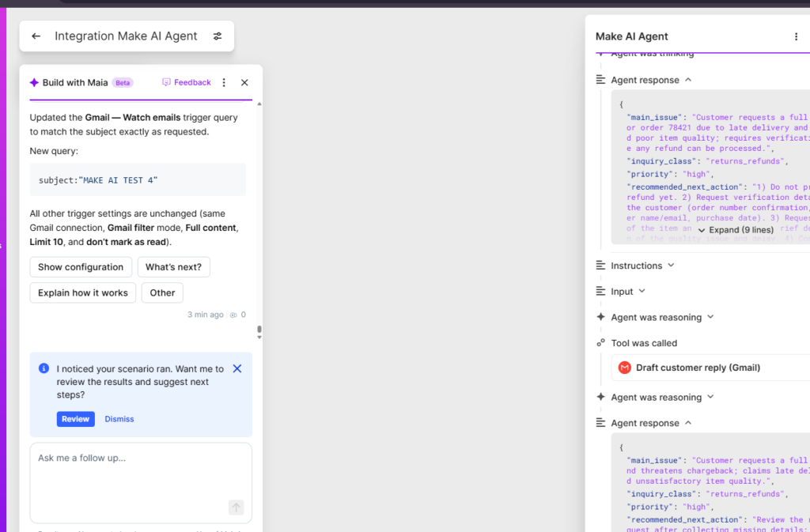Click the New query: label

pyautogui.click(x=54, y=151)
